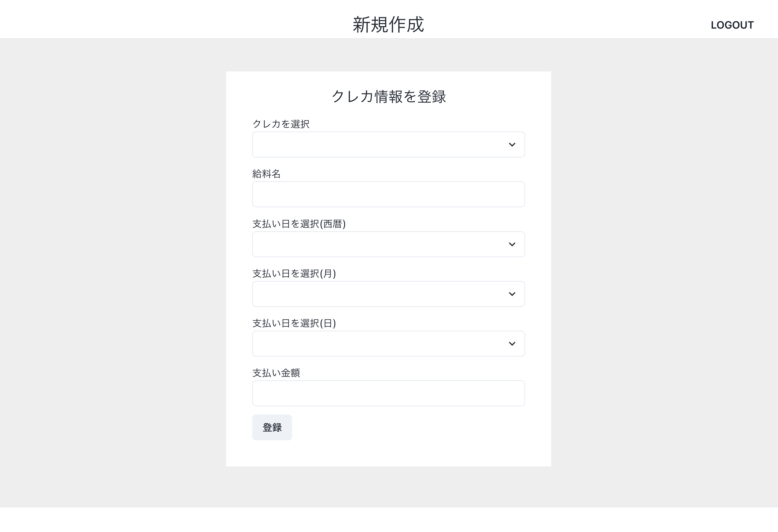The height and width of the screenshot is (532, 778).
Task: Click the 支払い日を選択(西暦) label
Action: click(299, 224)
